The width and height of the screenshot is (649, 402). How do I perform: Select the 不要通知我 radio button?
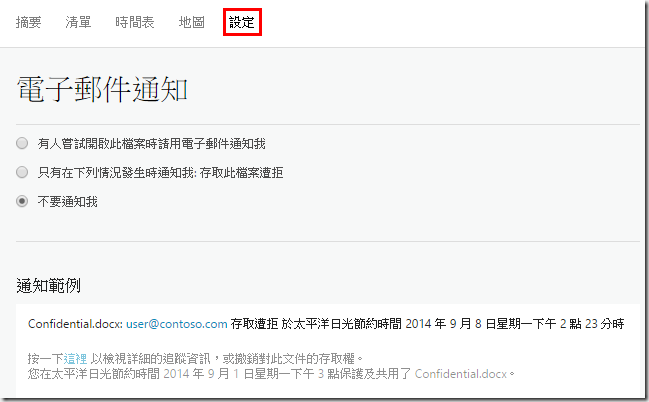coord(22,201)
